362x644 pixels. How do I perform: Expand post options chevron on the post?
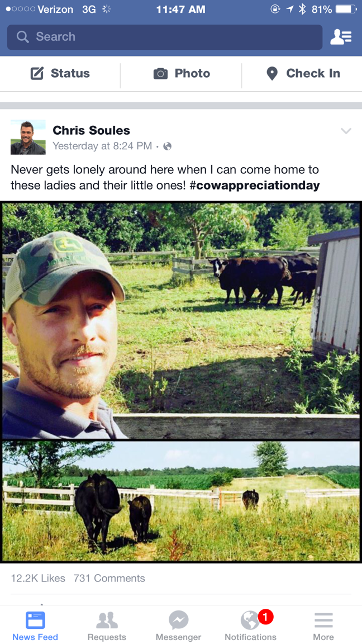pos(346,131)
